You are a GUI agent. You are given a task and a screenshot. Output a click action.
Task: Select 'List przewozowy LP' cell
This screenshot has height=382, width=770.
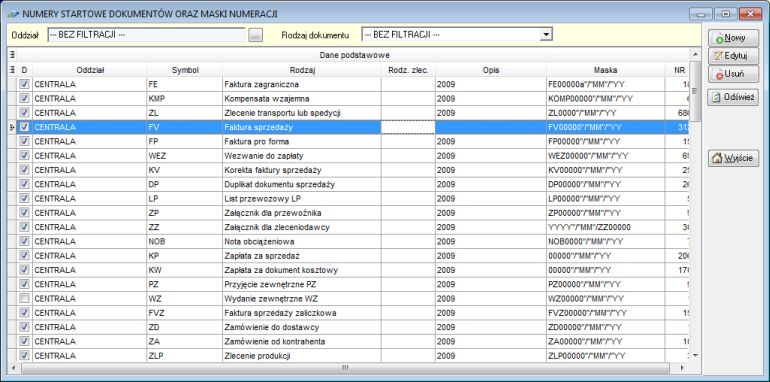pyautogui.click(x=302, y=198)
